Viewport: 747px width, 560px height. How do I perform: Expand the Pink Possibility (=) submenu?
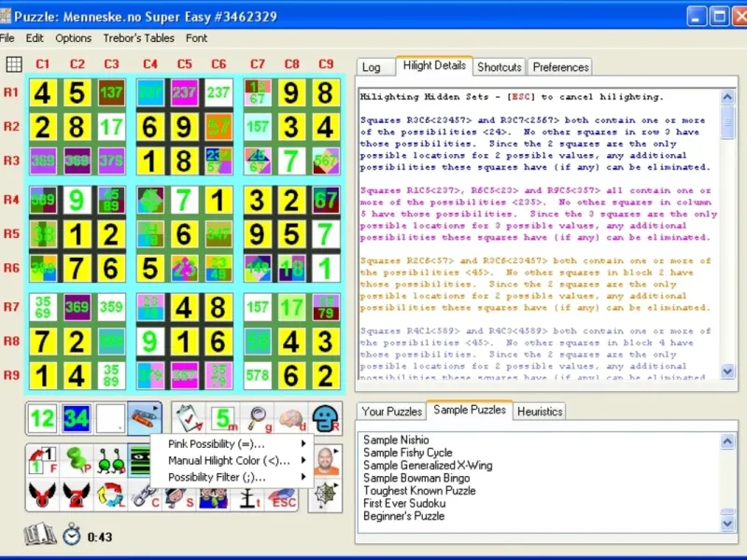coord(232,444)
